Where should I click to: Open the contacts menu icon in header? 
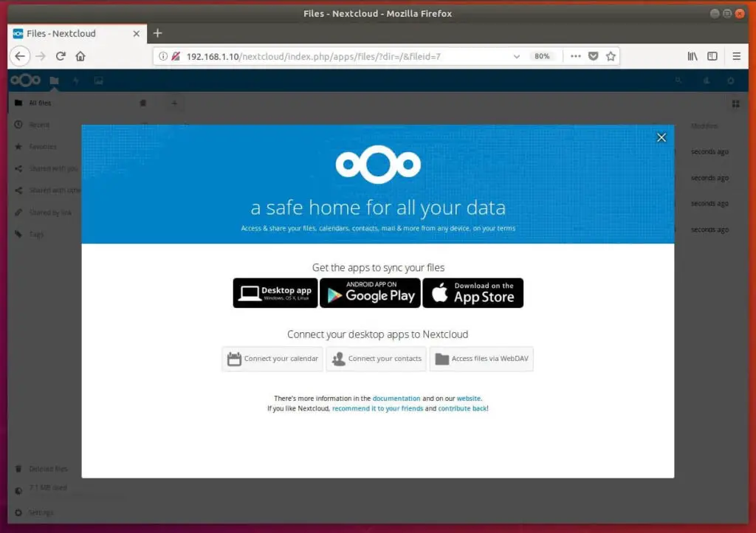tap(707, 80)
